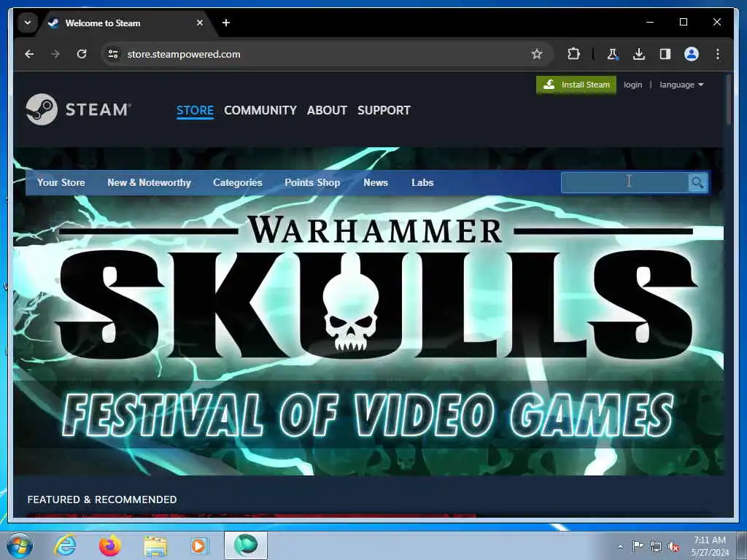Open the Chrome profile avatar
Screen dimensions: 747x560
click(692, 54)
